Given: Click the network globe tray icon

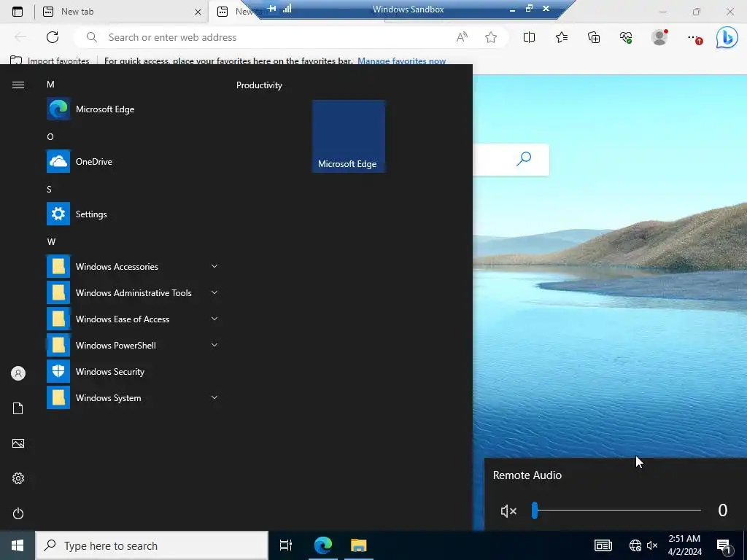Looking at the screenshot, I should 635,545.
